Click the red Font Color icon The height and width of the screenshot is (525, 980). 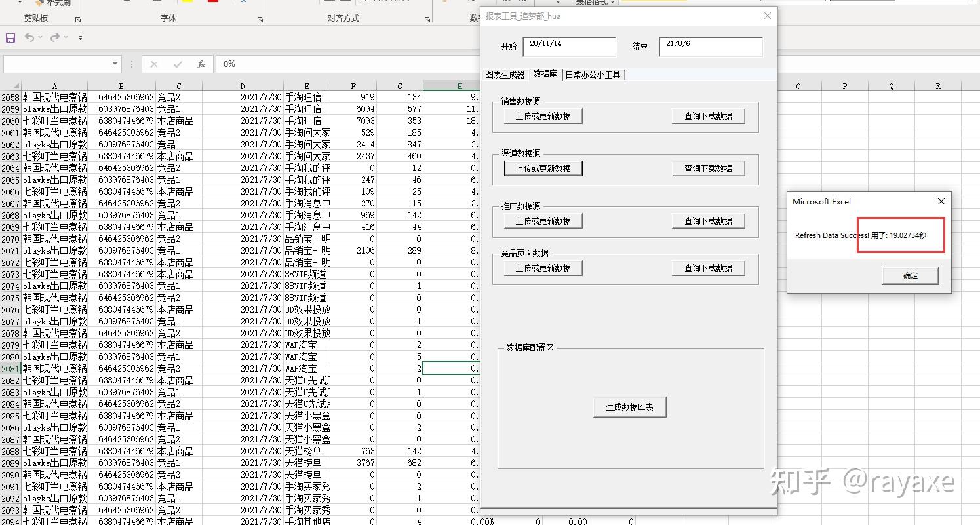[212, 3]
